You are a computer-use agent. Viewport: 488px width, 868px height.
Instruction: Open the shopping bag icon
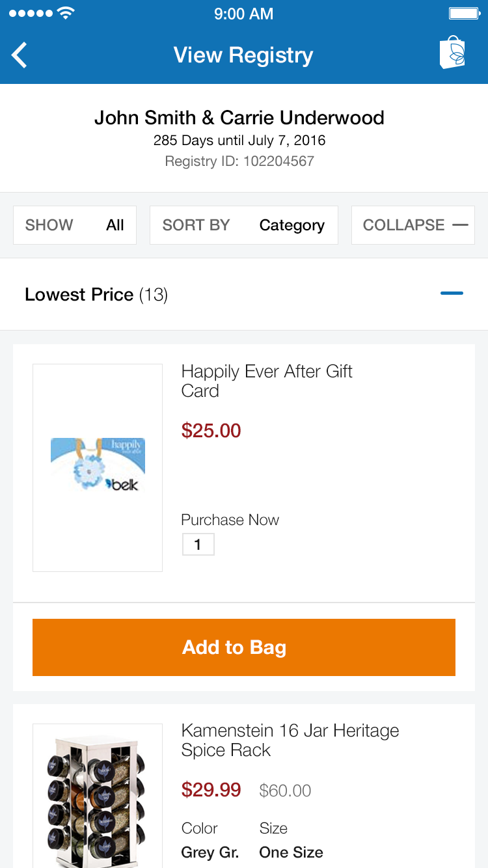click(x=453, y=53)
